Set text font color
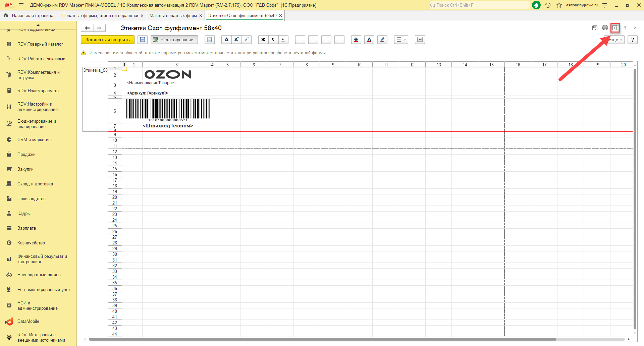The image size is (644, 346). point(369,40)
